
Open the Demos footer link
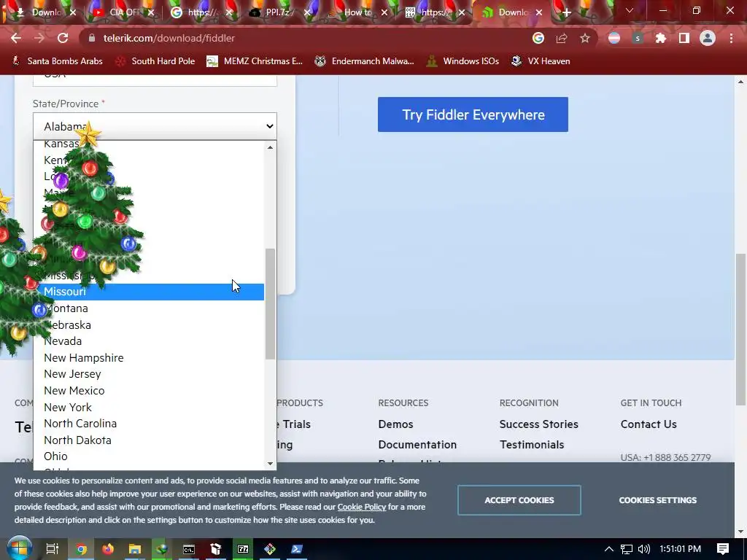pos(395,424)
